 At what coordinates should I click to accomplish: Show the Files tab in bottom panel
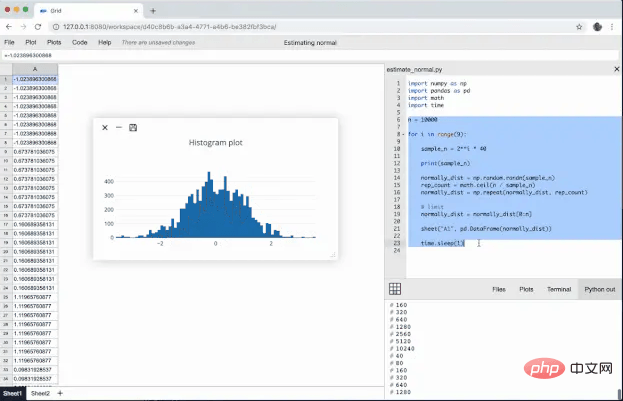click(x=499, y=289)
